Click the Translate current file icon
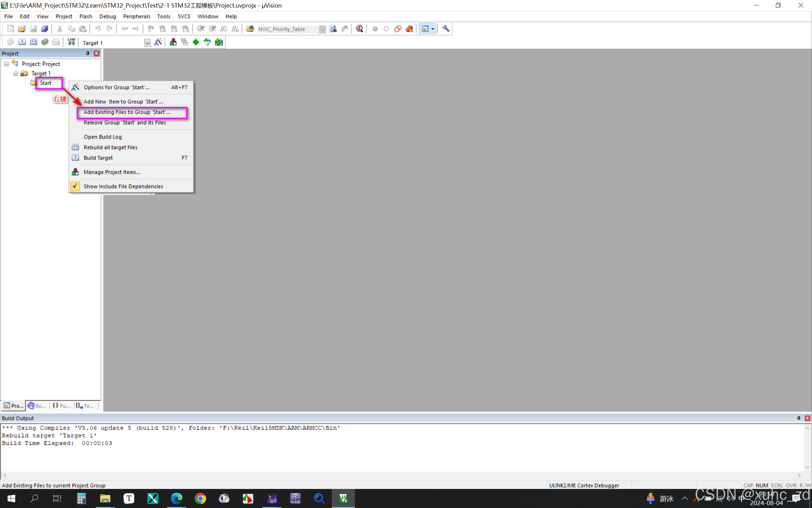The width and height of the screenshot is (812, 508). (10, 42)
